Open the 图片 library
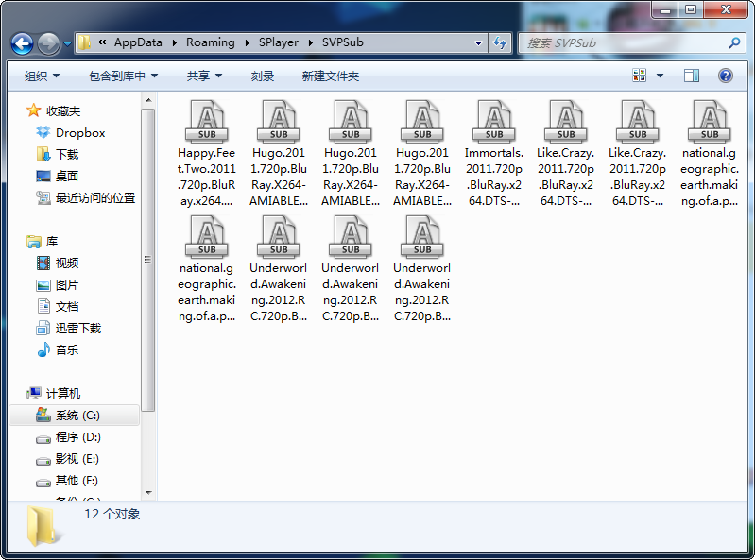 tap(67, 285)
